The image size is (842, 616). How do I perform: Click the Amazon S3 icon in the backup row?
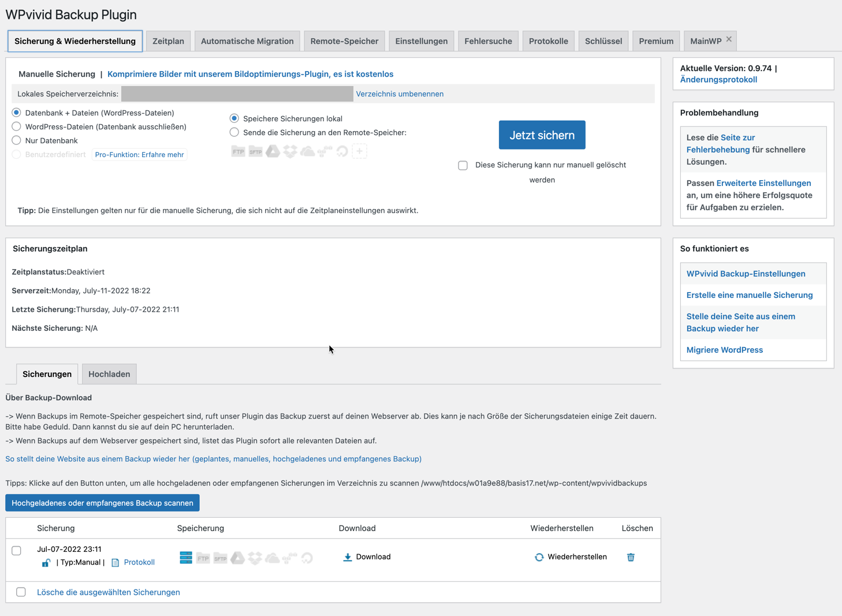pyautogui.click(x=289, y=558)
